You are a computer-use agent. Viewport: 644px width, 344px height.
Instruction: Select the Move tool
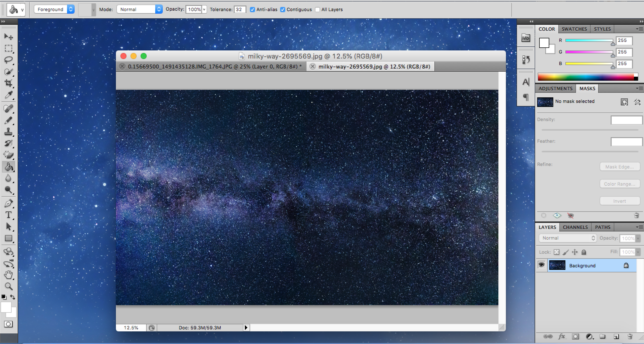coord(9,37)
